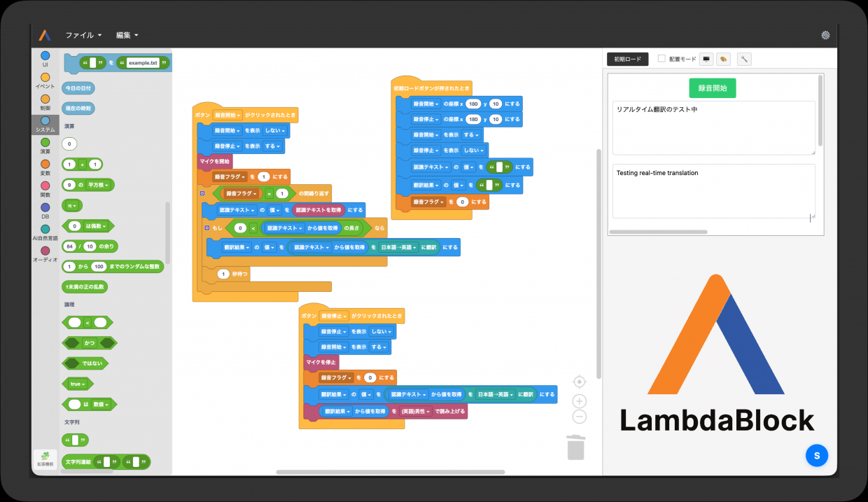Viewport: 868px width, 502px height.
Task: Click the 今日の日付 block in the toolbox
Action: tap(78, 88)
